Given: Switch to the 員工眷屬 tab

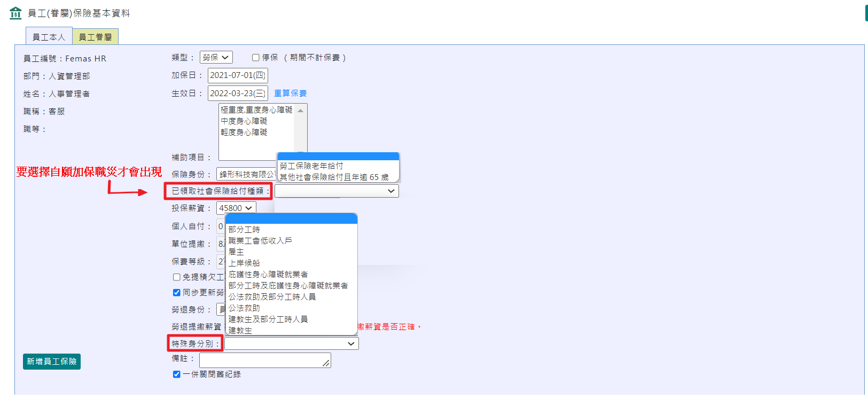Looking at the screenshot, I should coord(95,37).
